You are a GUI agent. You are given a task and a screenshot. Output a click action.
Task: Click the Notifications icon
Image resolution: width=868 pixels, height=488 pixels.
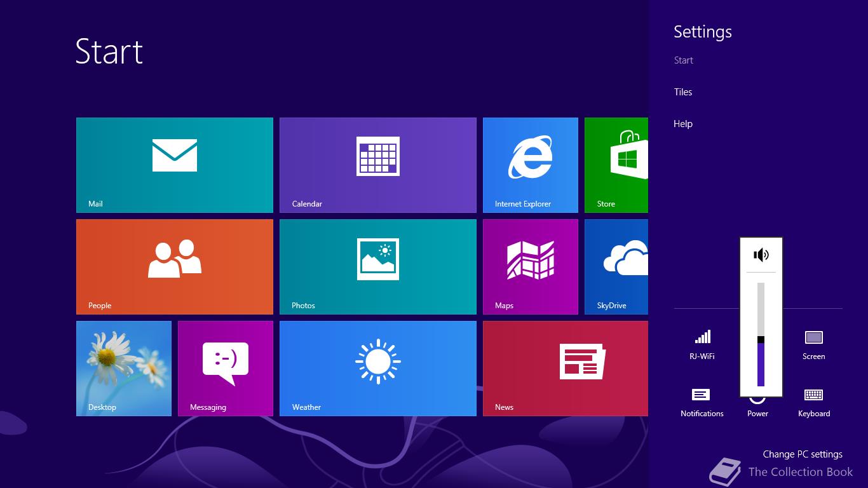click(702, 402)
